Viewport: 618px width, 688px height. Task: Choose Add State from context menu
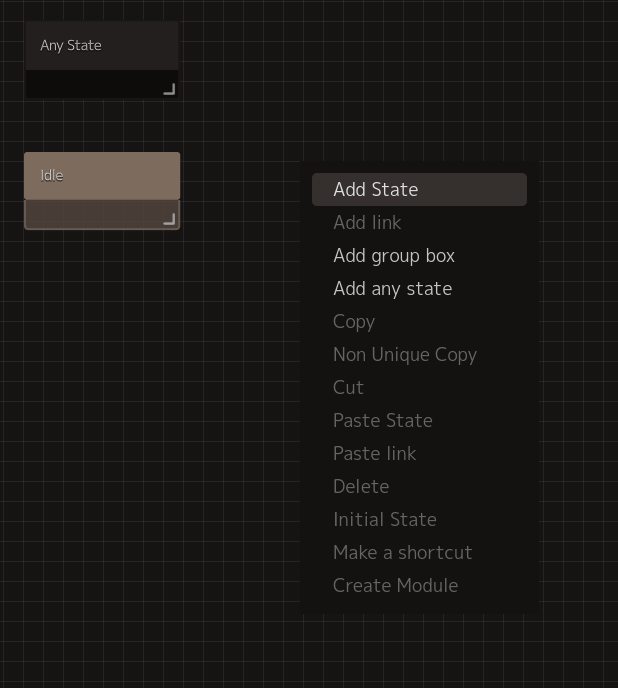point(419,189)
